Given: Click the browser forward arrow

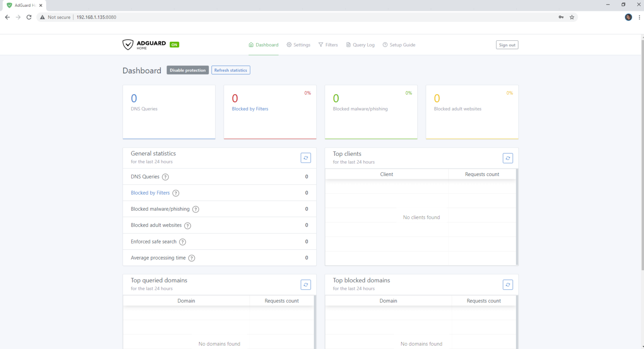Looking at the screenshot, I should (18, 17).
